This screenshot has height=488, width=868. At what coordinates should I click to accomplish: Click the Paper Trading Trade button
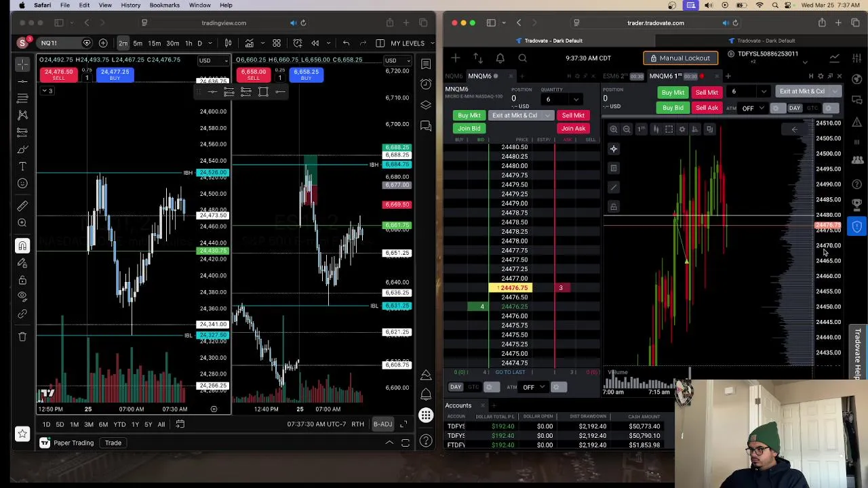click(113, 443)
